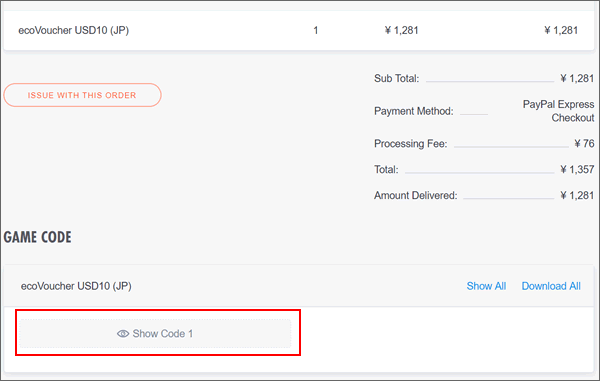The width and height of the screenshot is (600, 381).
Task: Click the eye icon beside Show Code 1
Action: 122,334
